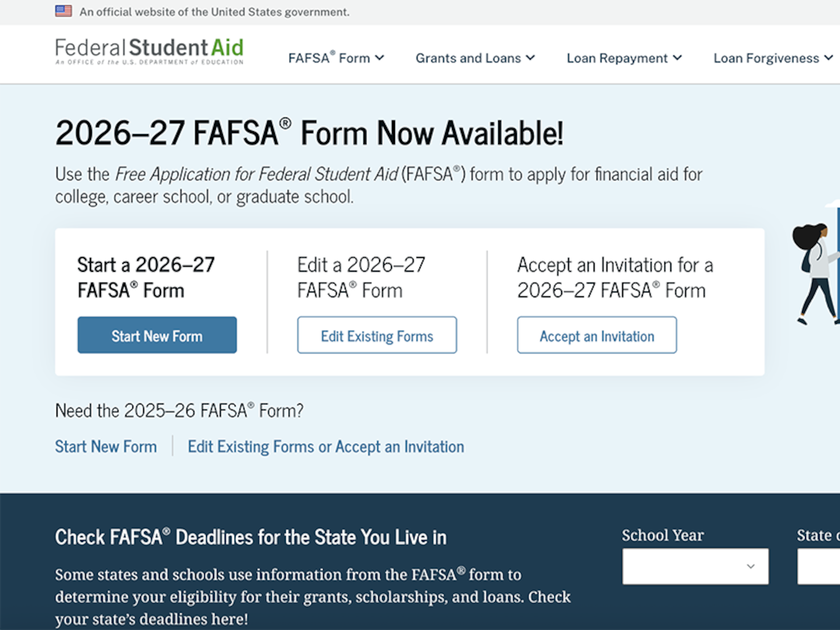Open the Federal Student Aid logo homepage

[149, 51]
